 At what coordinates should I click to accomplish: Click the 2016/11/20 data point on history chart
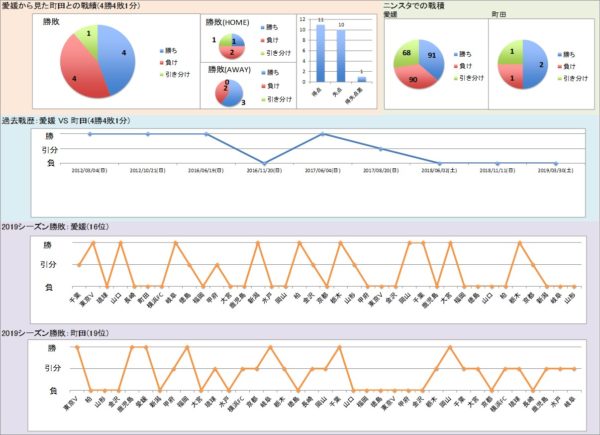(x=264, y=163)
